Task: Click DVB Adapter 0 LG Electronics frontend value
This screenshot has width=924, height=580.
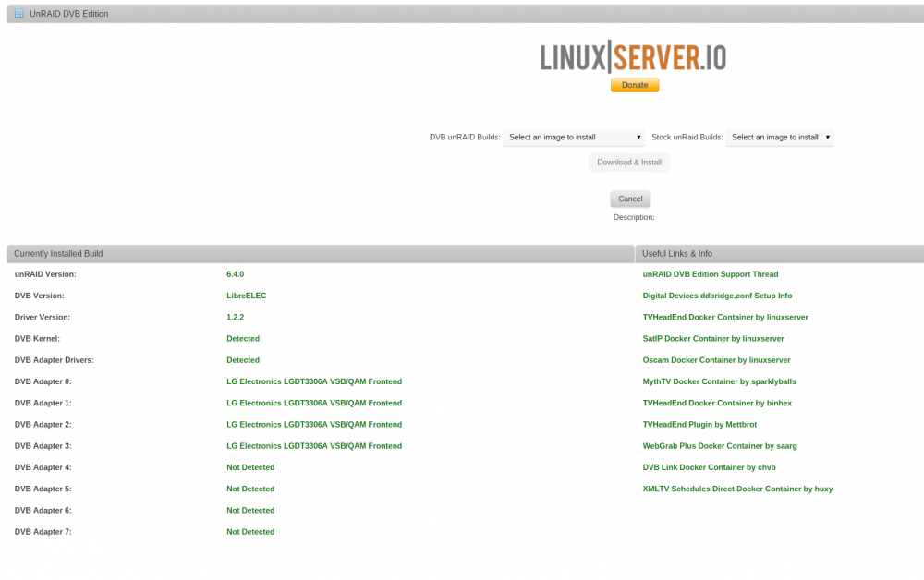Action: (314, 381)
